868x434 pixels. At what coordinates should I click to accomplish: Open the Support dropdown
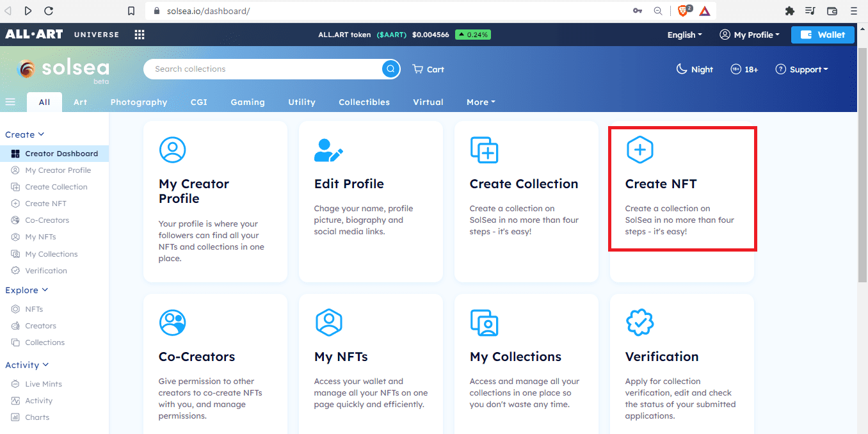(801, 69)
